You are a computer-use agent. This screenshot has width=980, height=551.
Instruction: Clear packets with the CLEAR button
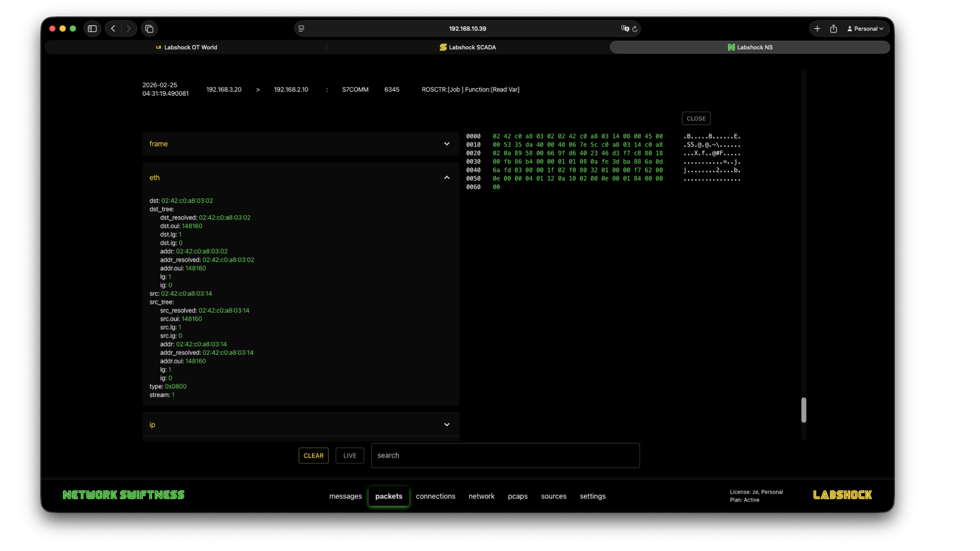[x=313, y=456]
